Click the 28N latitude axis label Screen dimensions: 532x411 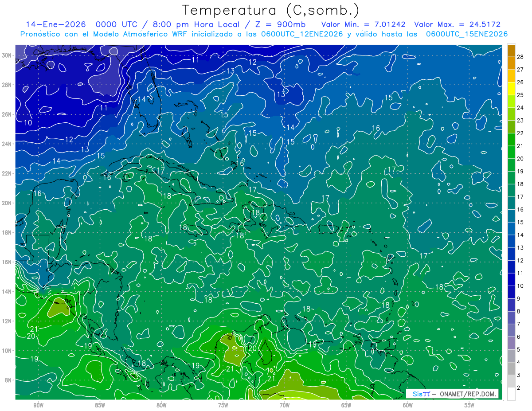click(7, 85)
